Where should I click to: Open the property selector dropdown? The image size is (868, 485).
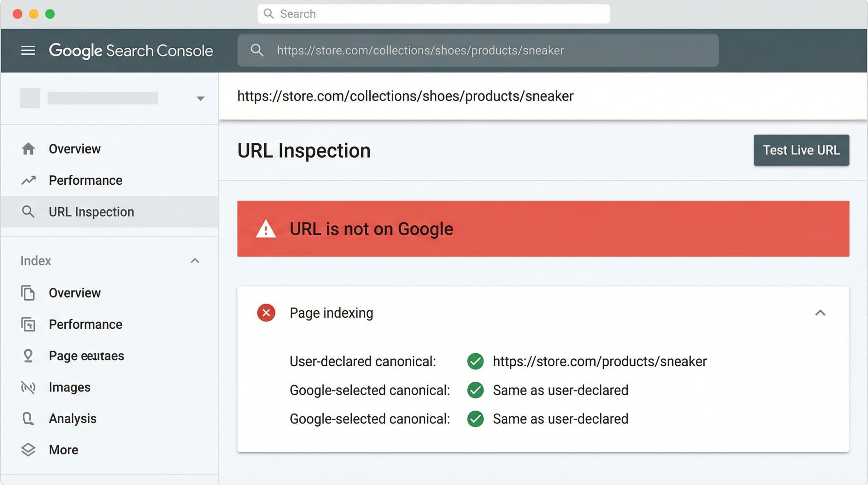[200, 98]
